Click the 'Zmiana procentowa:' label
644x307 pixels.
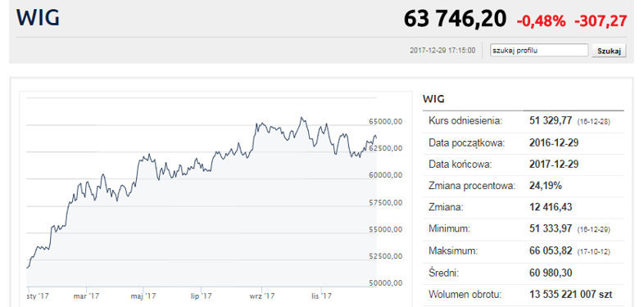pyautogui.click(x=471, y=186)
